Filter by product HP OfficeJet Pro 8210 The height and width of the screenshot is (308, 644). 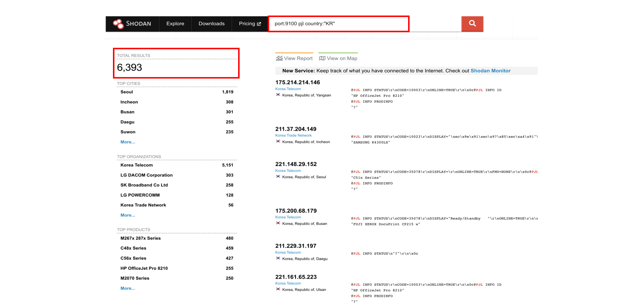144,268
